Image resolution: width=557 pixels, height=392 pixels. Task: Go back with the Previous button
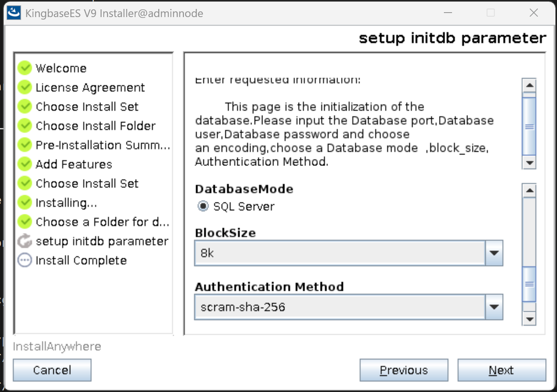point(404,370)
